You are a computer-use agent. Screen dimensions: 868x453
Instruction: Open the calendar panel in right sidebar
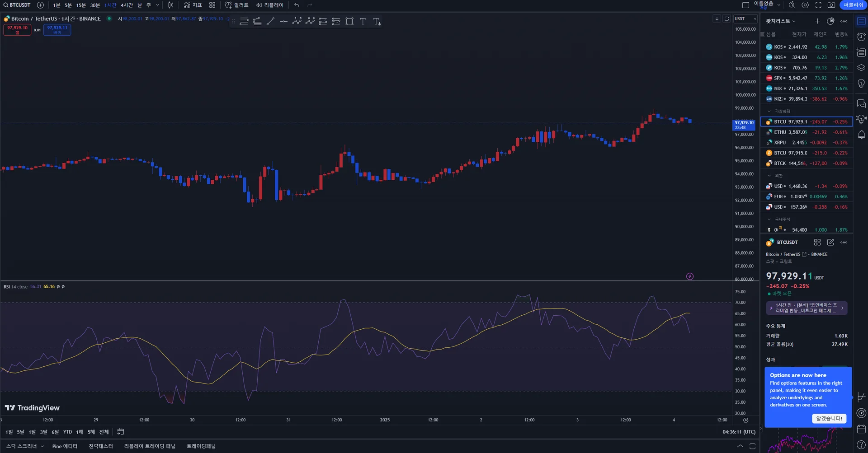click(x=861, y=429)
